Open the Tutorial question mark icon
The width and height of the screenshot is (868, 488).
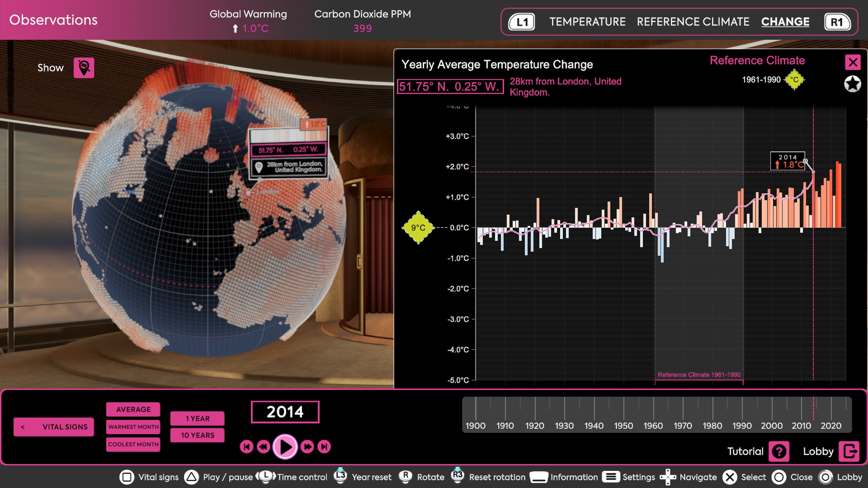(779, 451)
